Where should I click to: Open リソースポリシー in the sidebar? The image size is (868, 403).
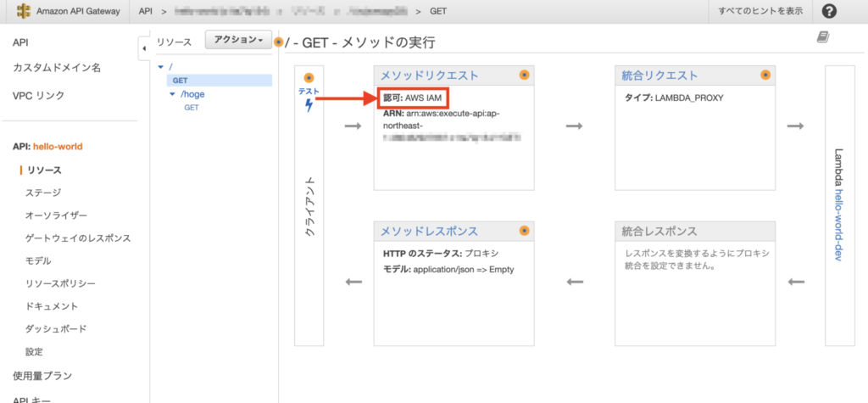click(60, 284)
